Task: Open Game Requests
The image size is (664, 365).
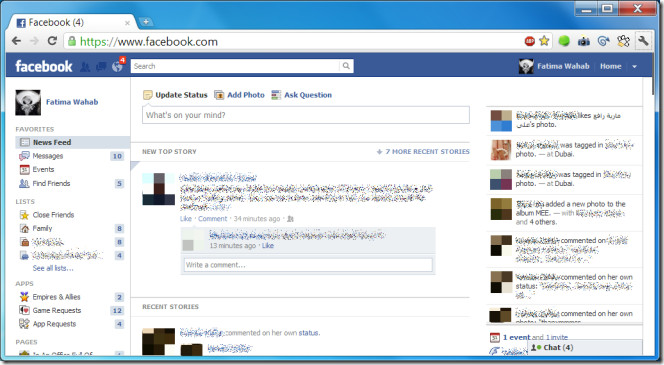Action: coord(57,310)
